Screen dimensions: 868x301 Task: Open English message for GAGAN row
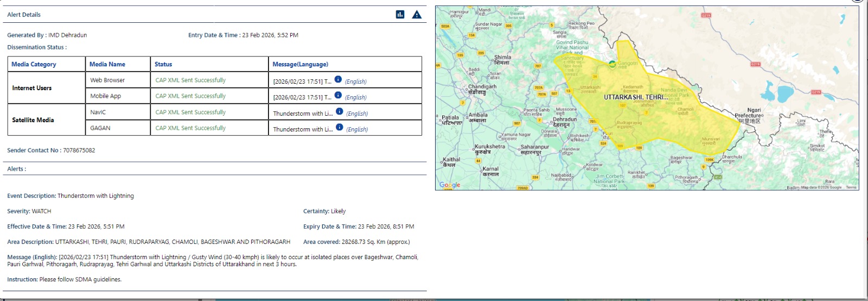[x=357, y=129]
